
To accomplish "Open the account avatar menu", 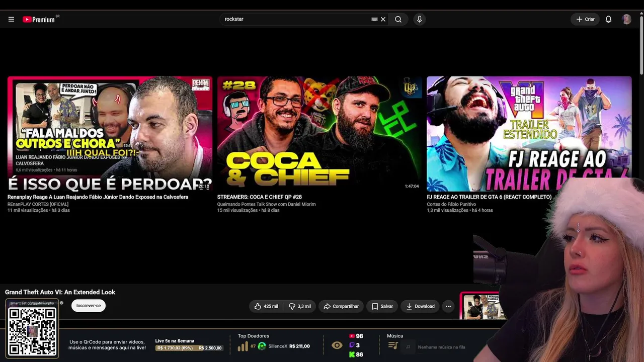I will pos(626,19).
